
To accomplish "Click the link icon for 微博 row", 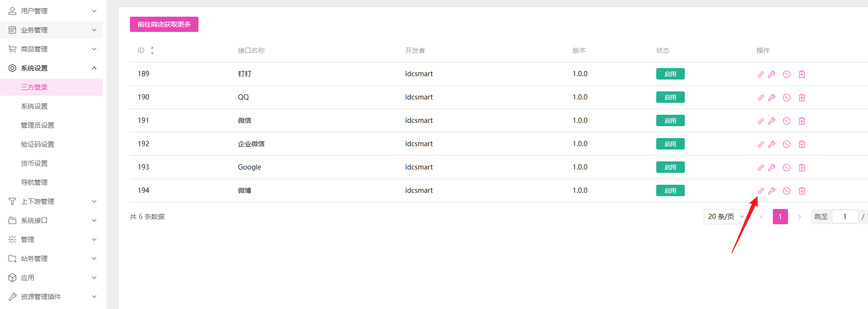I will point(760,191).
